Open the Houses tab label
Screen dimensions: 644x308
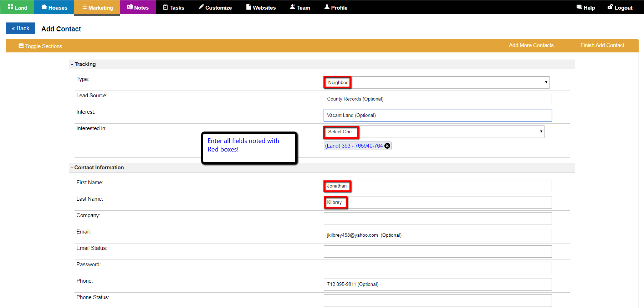click(x=58, y=7)
